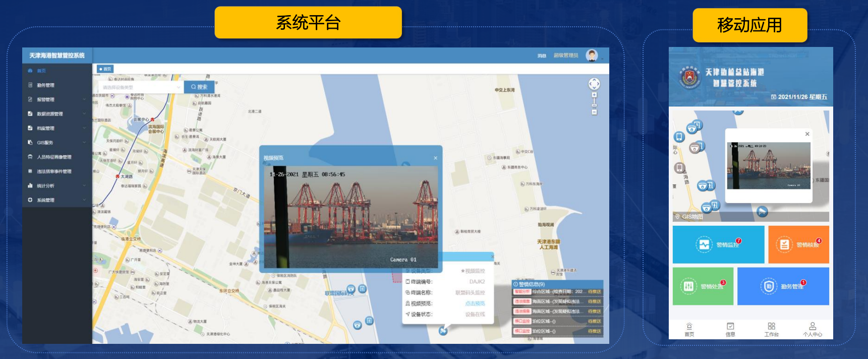This screenshot has width=868, height=359.
Task: Open the 请选择设备类型 device type dropdown
Action: [x=140, y=87]
